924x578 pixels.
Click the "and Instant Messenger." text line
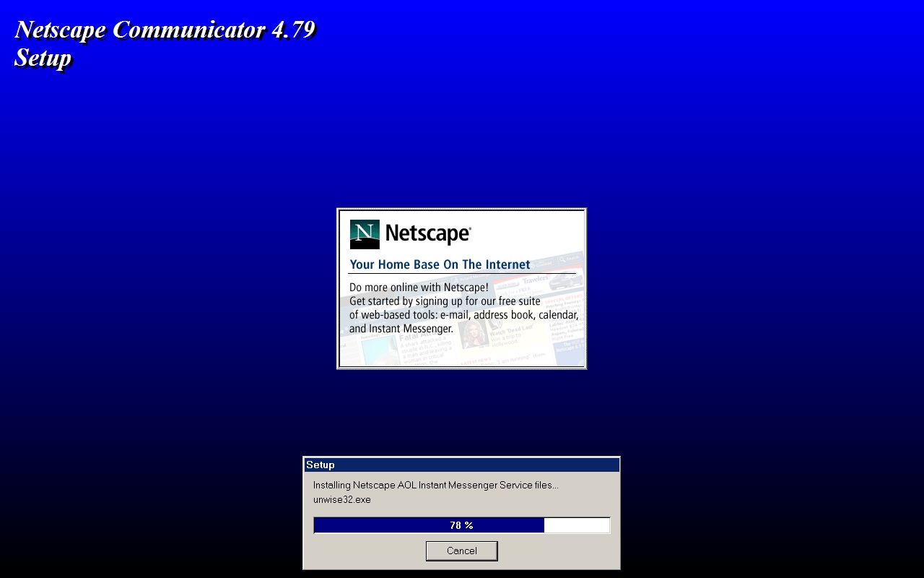click(x=401, y=328)
